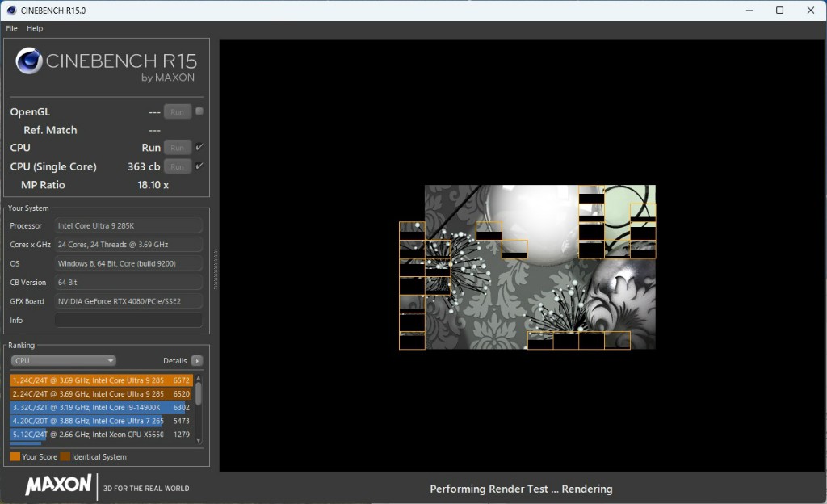Maximize the Cinebench window
The height and width of the screenshot is (504, 827).
[x=779, y=10]
